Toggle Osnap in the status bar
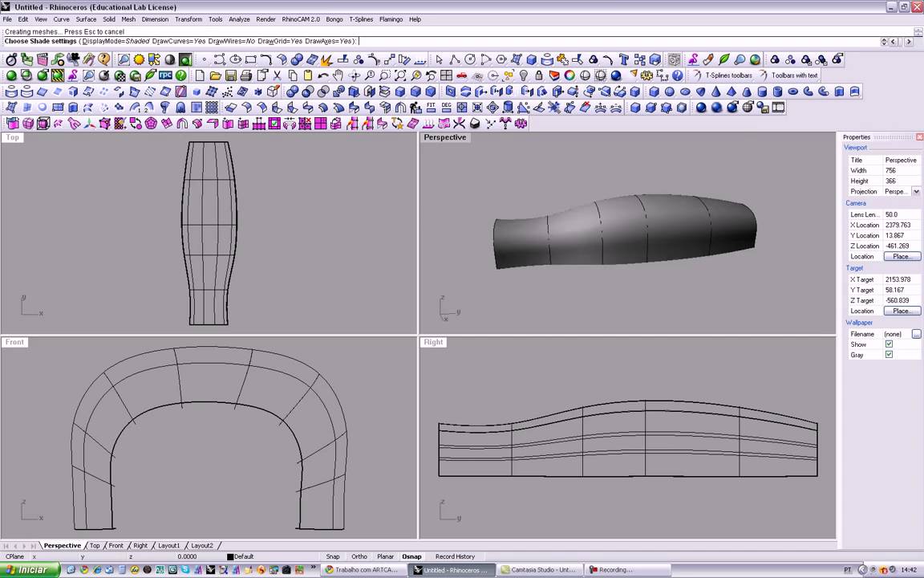 (411, 556)
